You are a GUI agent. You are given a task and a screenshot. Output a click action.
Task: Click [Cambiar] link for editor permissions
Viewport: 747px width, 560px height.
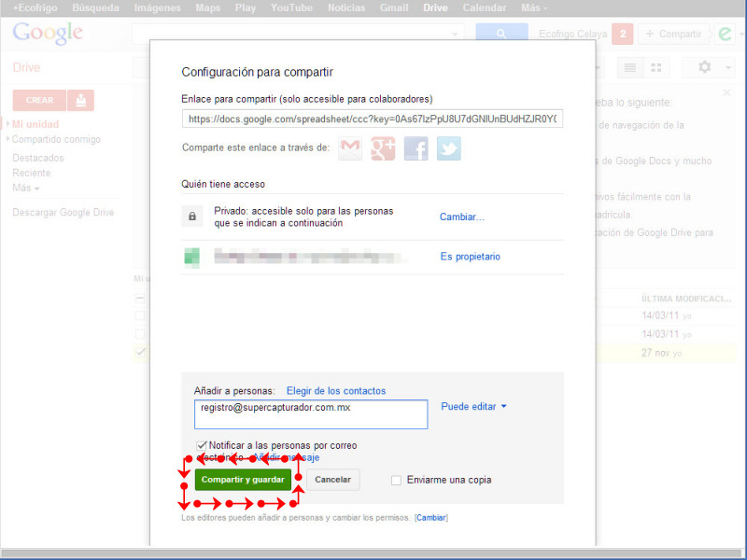[431, 518]
